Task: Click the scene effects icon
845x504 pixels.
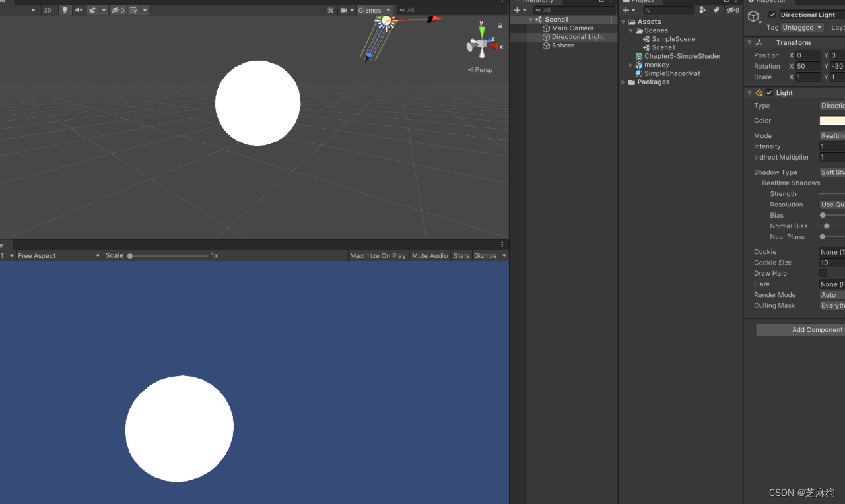Action: 92,9
